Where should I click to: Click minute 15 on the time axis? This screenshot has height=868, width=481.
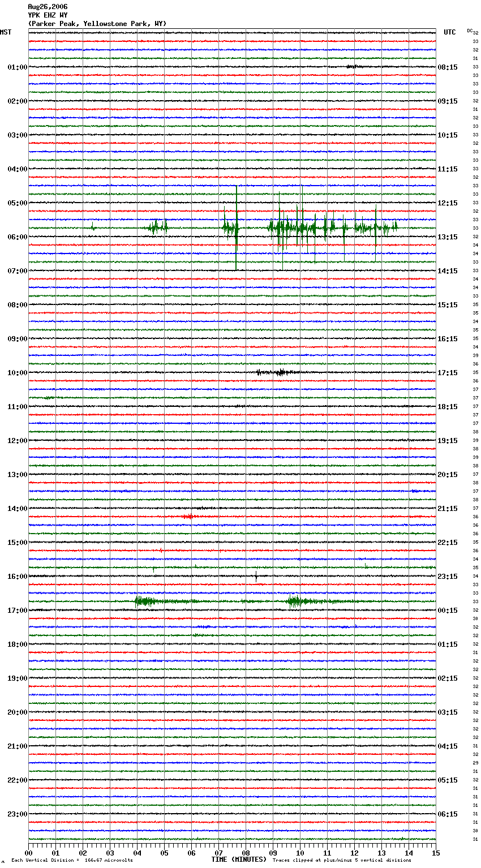pyautogui.click(x=436, y=853)
